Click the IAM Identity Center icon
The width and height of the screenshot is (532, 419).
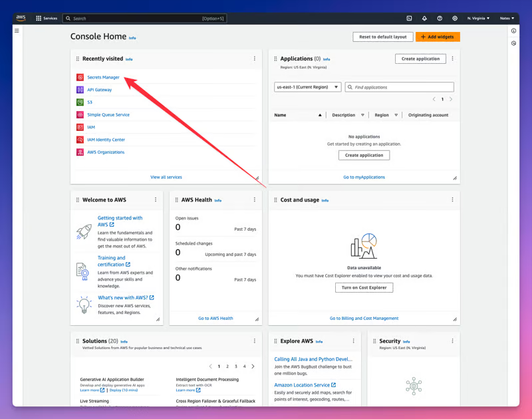(80, 140)
